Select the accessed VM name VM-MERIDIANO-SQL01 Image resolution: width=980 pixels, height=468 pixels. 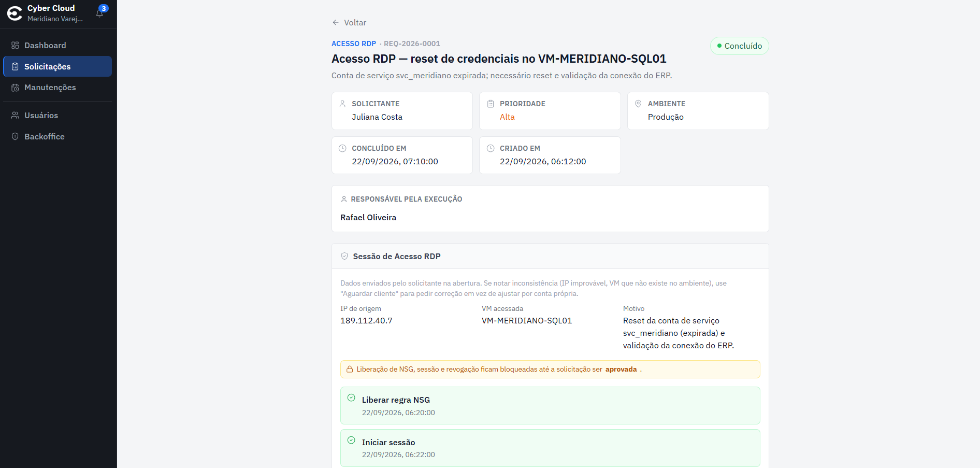tap(527, 321)
